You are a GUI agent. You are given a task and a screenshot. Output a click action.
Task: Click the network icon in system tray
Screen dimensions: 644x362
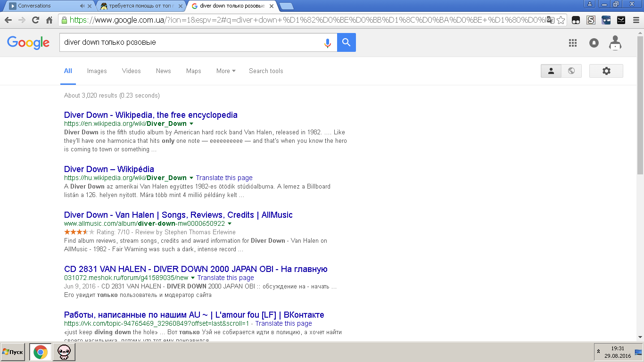[x=638, y=352]
